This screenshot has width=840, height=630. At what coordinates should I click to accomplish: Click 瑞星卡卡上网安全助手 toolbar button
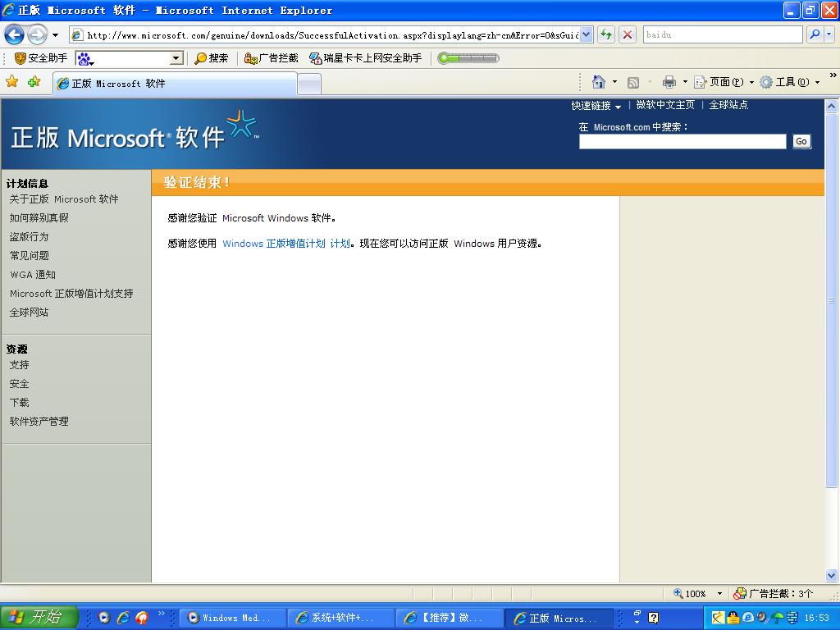(x=366, y=58)
